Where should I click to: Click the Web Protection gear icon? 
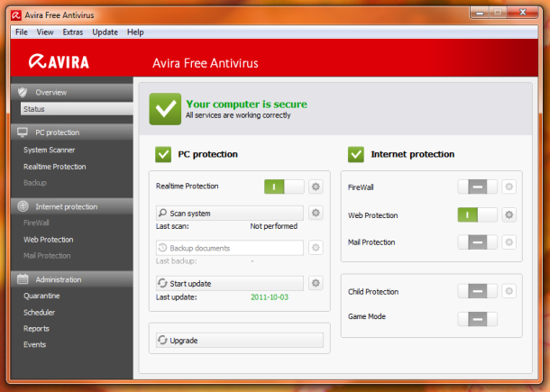(509, 215)
